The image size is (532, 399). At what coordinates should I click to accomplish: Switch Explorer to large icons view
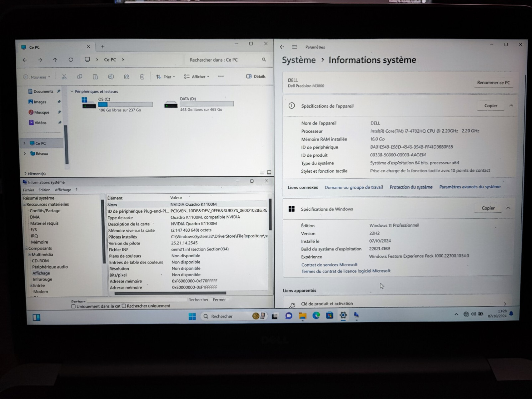(x=269, y=172)
